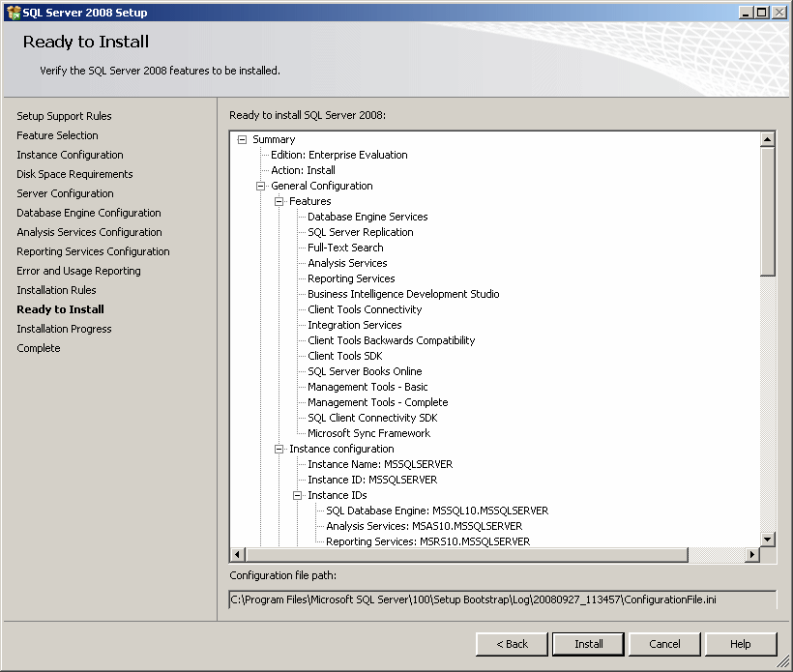Collapse the Summary tree node
Image resolution: width=793 pixels, height=672 pixels.
pyautogui.click(x=242, y=139)
